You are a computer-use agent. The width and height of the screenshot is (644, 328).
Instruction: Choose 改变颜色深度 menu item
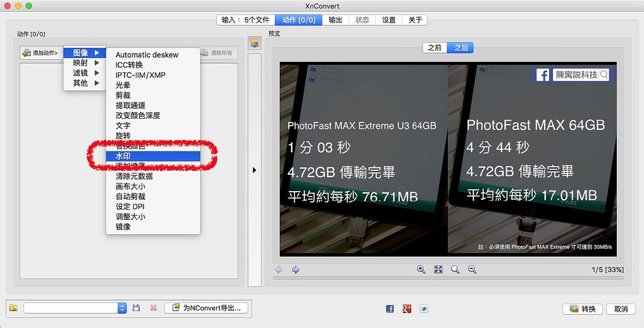[153, 116]
